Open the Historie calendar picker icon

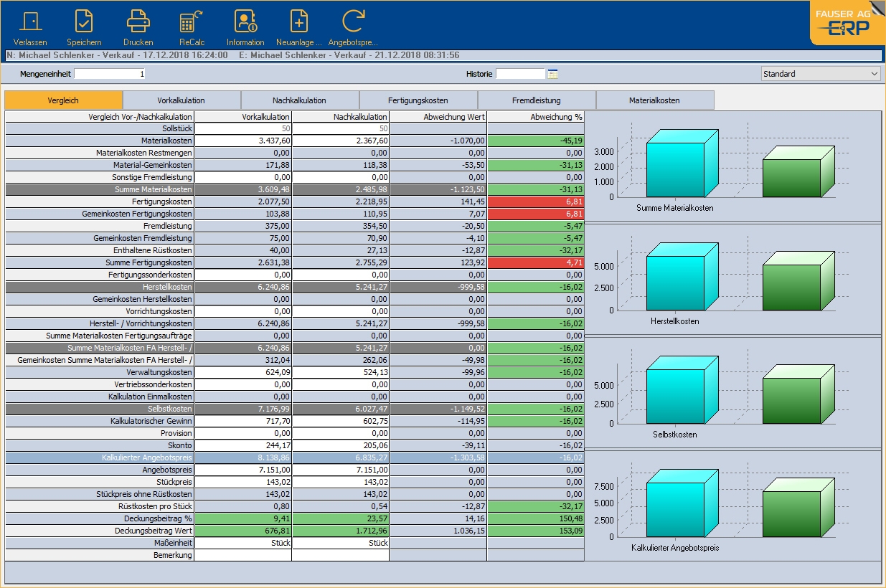point(552,74)
